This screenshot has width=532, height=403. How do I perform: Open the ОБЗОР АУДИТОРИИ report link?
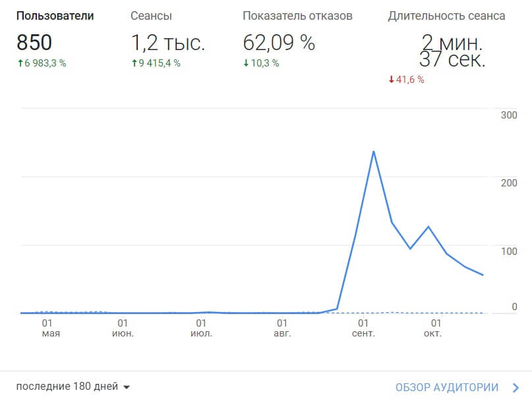447,387
